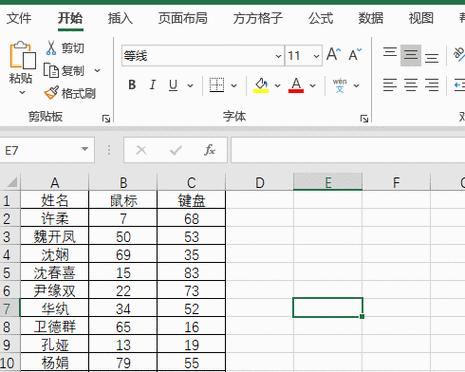Switch to the 数据 tab
The height and width of the screenshot is (372, 465).
pos(371,18)
